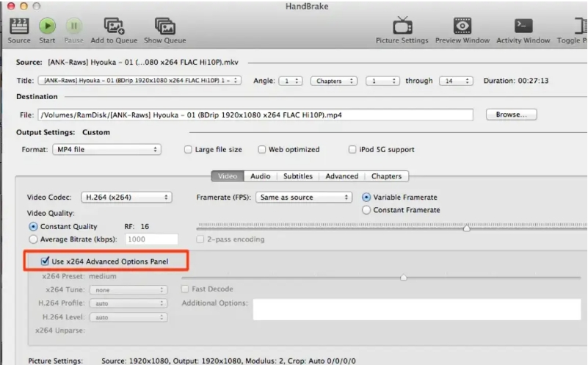Open the ending chapter dropdown showing 14

pyautogui.click(x=456, y=81)
